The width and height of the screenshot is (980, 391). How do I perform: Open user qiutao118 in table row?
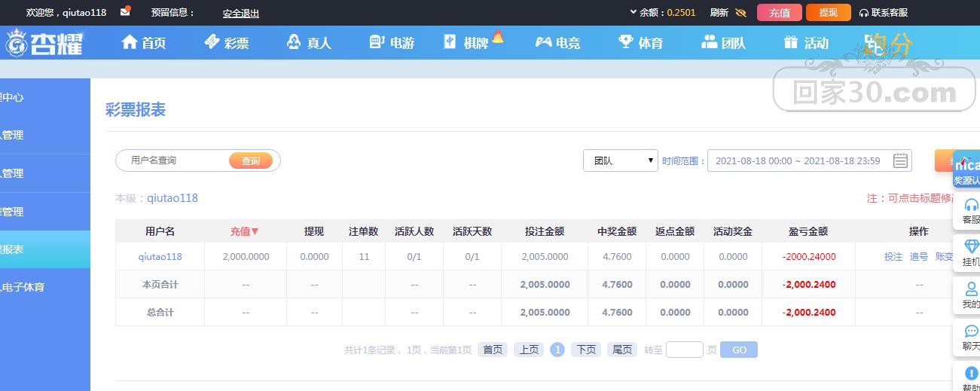click(x=160, y=256)
